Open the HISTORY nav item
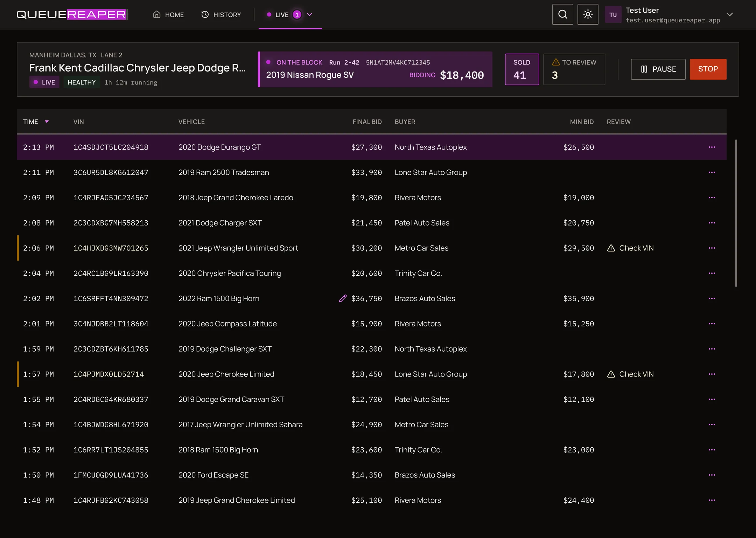The image size is (756, 538). pos(221,15)
